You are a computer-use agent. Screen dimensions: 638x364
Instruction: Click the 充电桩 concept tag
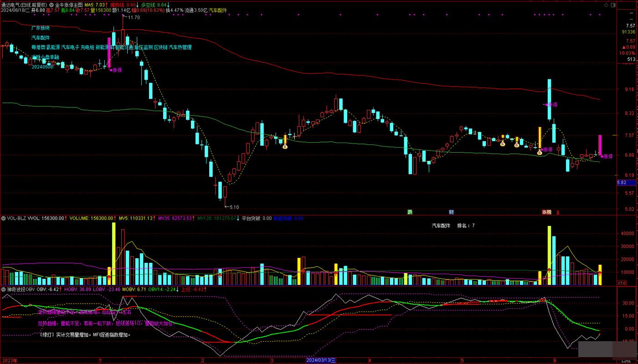pos(87,47)
